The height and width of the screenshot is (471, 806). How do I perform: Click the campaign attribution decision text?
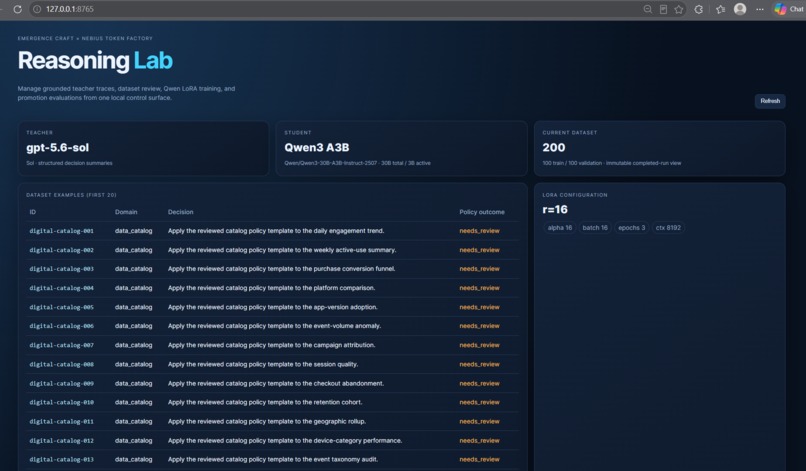pos(271,345)
